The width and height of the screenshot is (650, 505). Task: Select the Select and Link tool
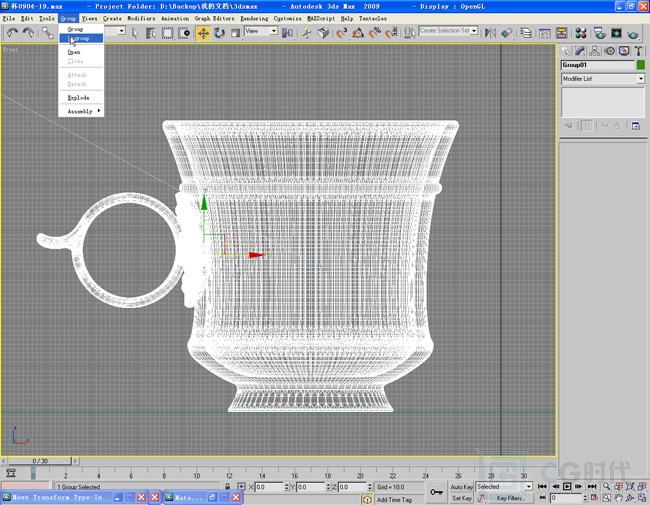pos(48,33)
